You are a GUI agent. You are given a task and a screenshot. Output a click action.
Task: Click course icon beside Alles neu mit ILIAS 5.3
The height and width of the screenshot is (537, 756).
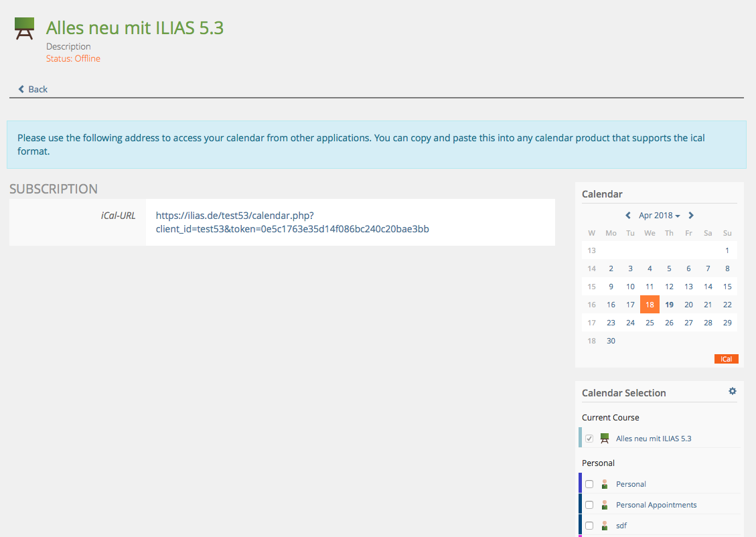point(605,438)
